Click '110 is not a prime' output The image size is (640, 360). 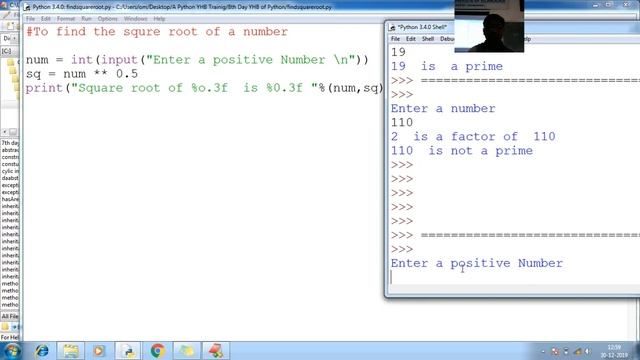pyautogui.click(x=462, y=151)
